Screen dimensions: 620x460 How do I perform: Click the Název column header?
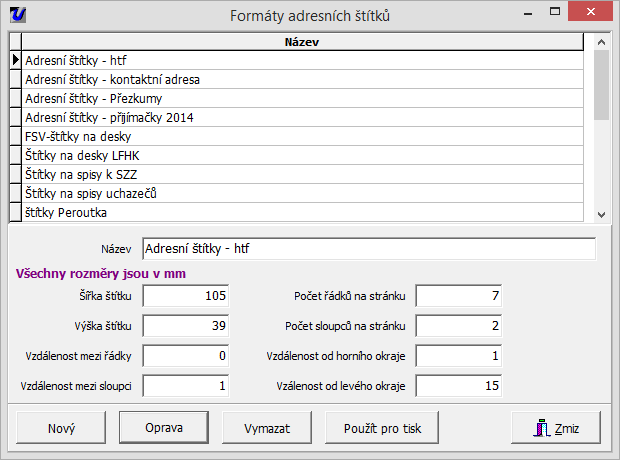pyautogui.click(x=300, y=43)
